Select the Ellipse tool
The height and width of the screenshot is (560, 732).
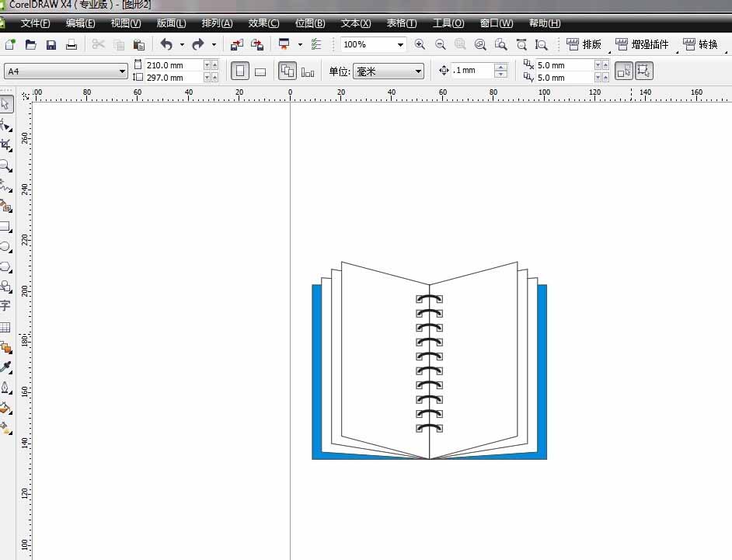(x=5, y=246)
